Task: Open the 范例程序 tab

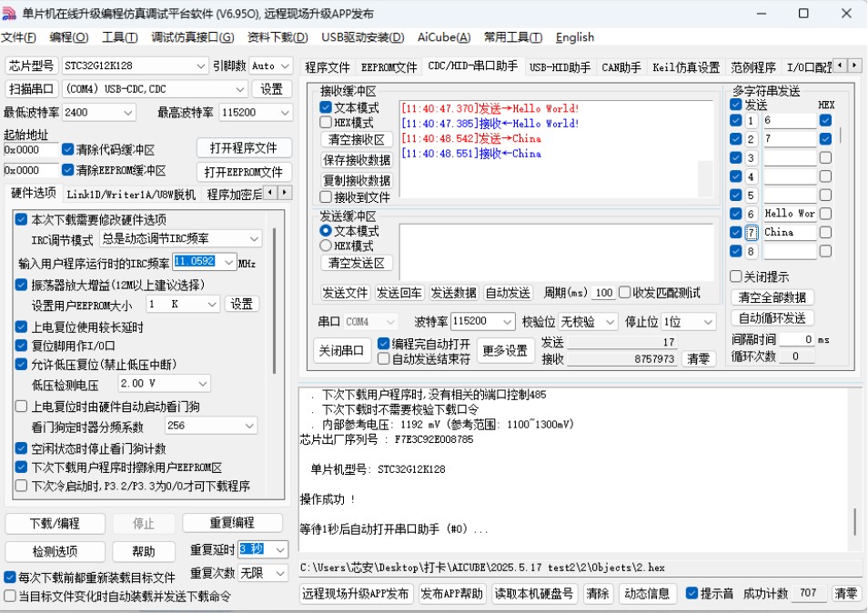Action: pyautogui.click(x=752, y=67)
